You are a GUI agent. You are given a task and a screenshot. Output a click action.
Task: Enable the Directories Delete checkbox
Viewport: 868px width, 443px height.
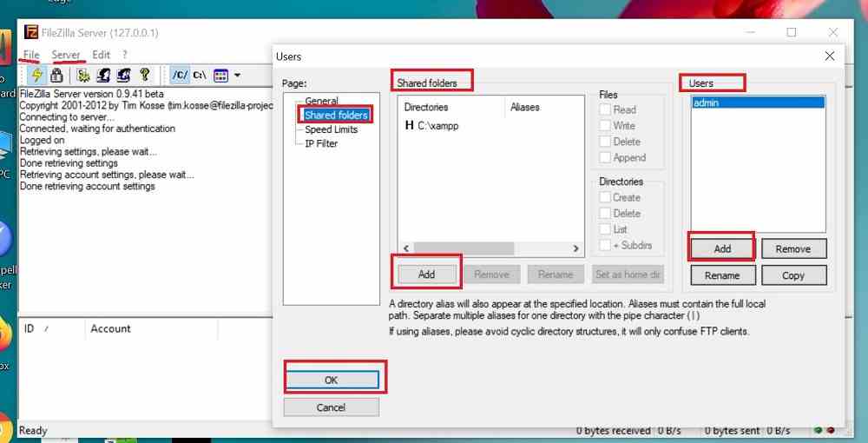point(605,213)
